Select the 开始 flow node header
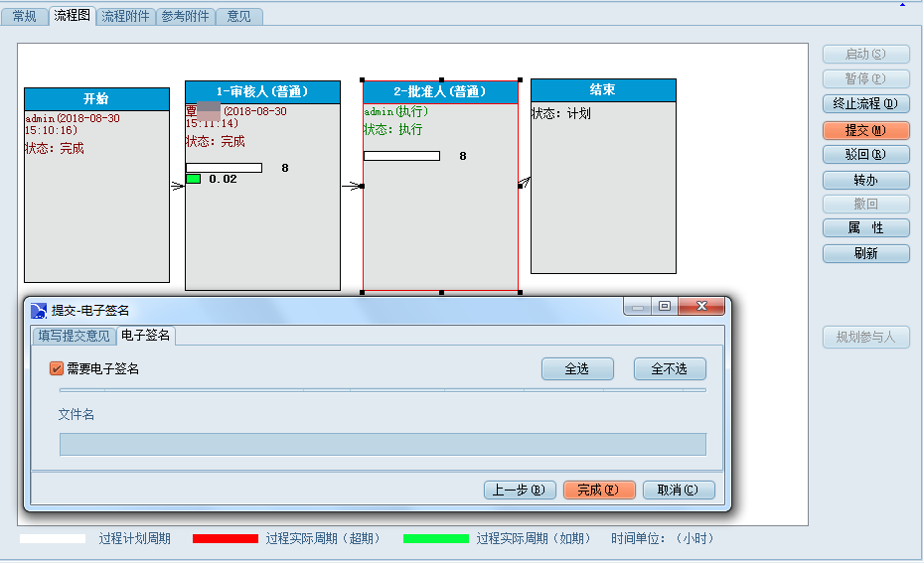The height and width of the screenshot is (563, 924). tap(96, 99)
